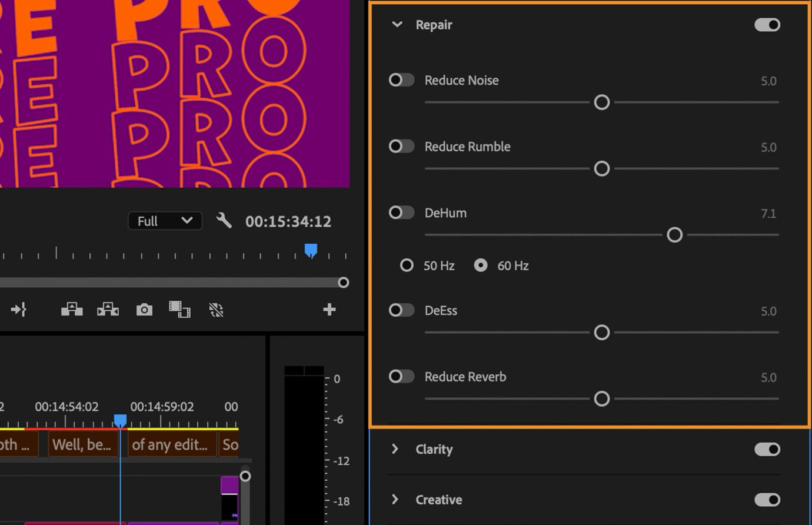Enable the Reduce Rumble switch
The width and height of the screenshot is (812, 525).
pyautogui.click(x=401, y=146)
